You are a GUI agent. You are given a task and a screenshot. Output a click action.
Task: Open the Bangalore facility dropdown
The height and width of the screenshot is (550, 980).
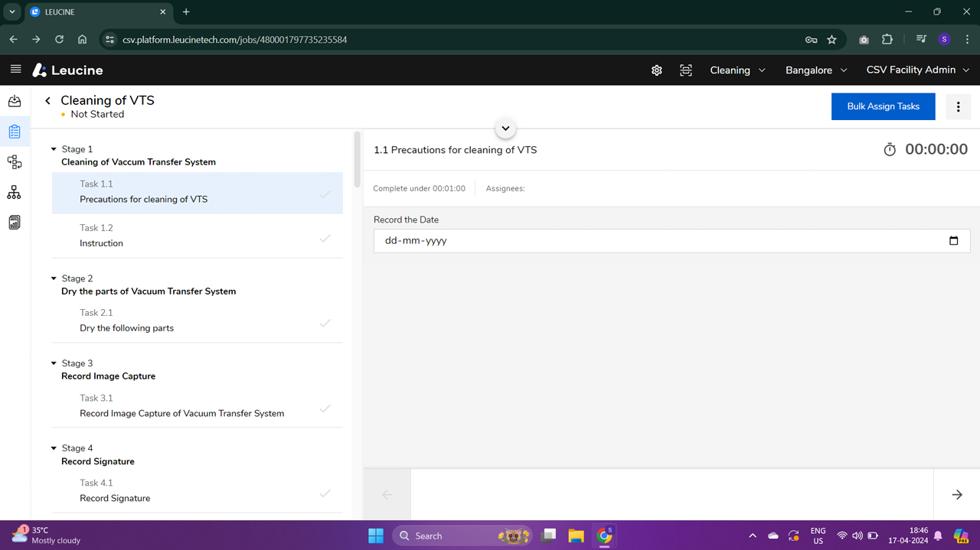pos(816,70)
